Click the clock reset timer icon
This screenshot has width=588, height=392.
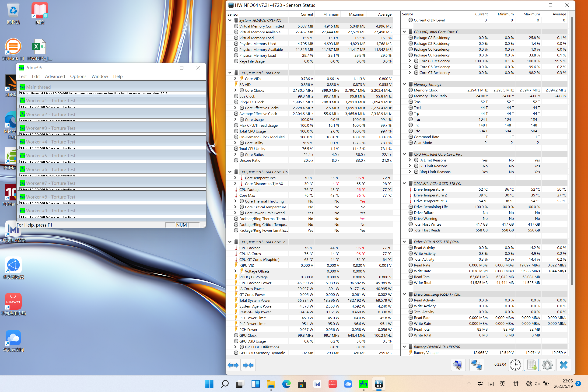coord(515,365)
